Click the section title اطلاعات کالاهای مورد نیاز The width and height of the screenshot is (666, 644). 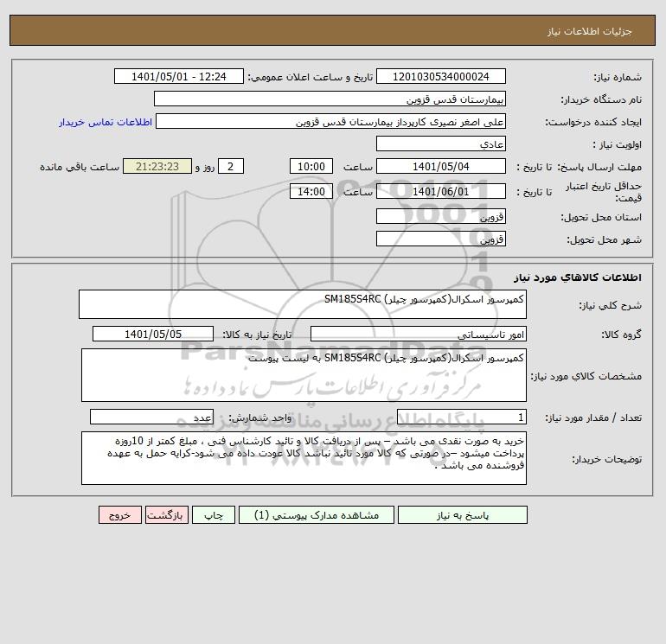577,277
